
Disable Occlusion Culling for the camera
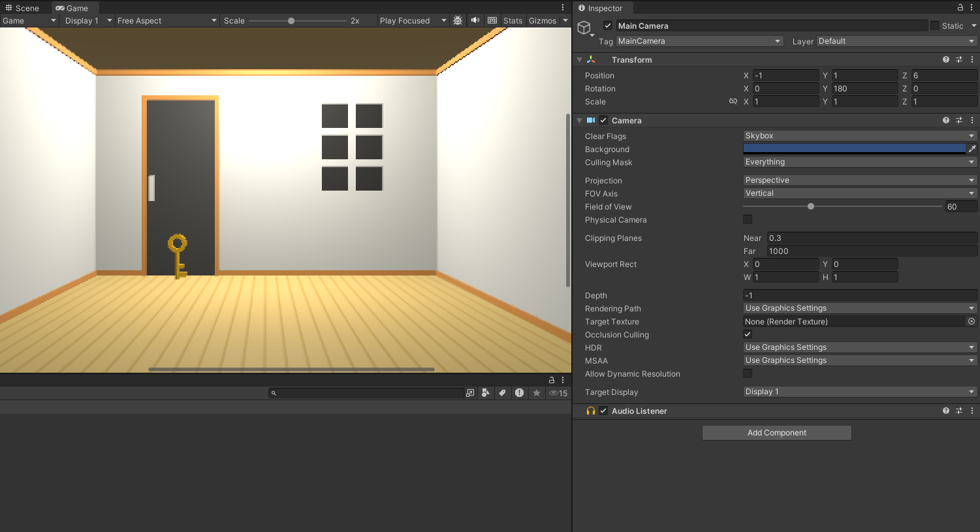click(747, 334)
